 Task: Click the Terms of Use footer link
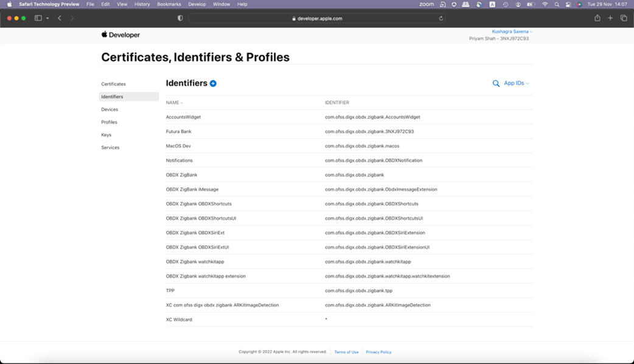point(346,352)
